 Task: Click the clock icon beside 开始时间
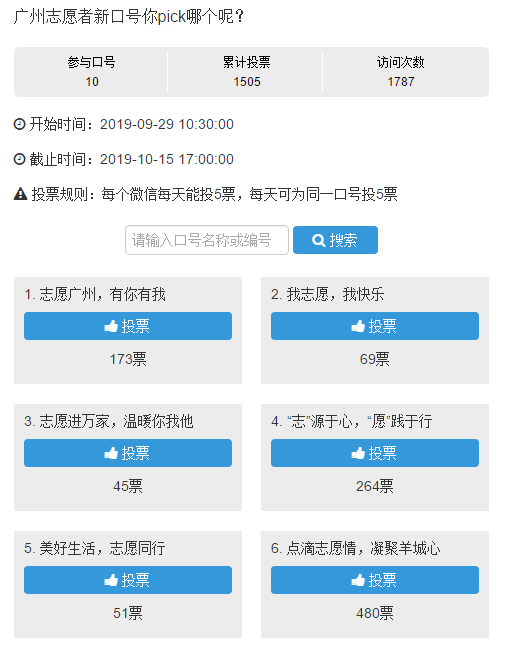(x=19, y=124)
